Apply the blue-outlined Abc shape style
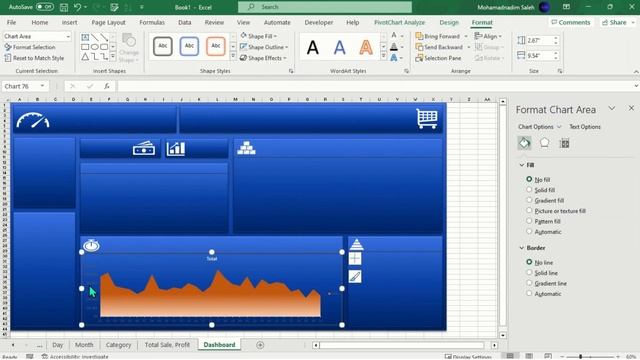Viewport: 640px width, 360px height. (189, 46)
